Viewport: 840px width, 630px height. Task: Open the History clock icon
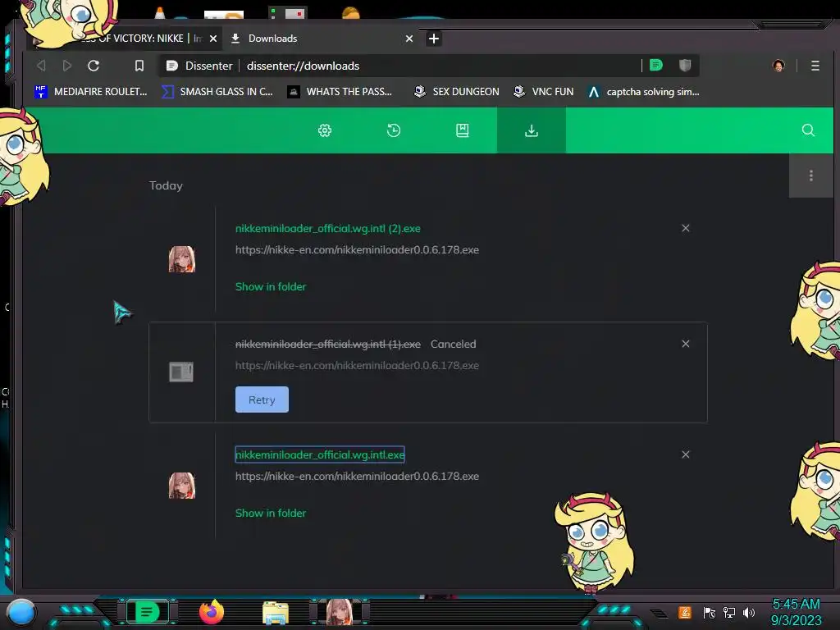pyautogui.click(x=394, y=130)
